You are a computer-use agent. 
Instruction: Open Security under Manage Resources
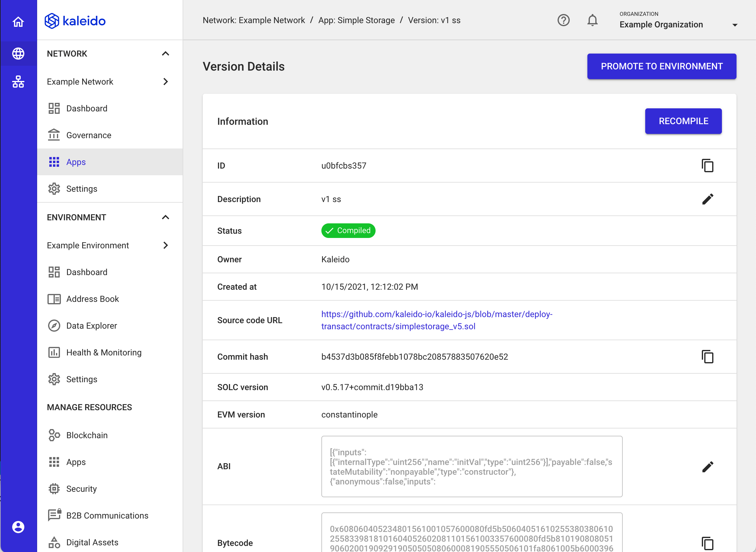[110, 488]
